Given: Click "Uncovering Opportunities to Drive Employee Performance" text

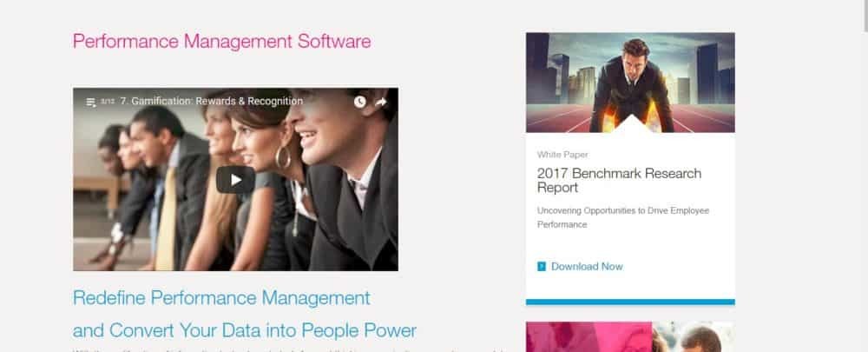Looking at the screenshot, I should pos(622,218).
